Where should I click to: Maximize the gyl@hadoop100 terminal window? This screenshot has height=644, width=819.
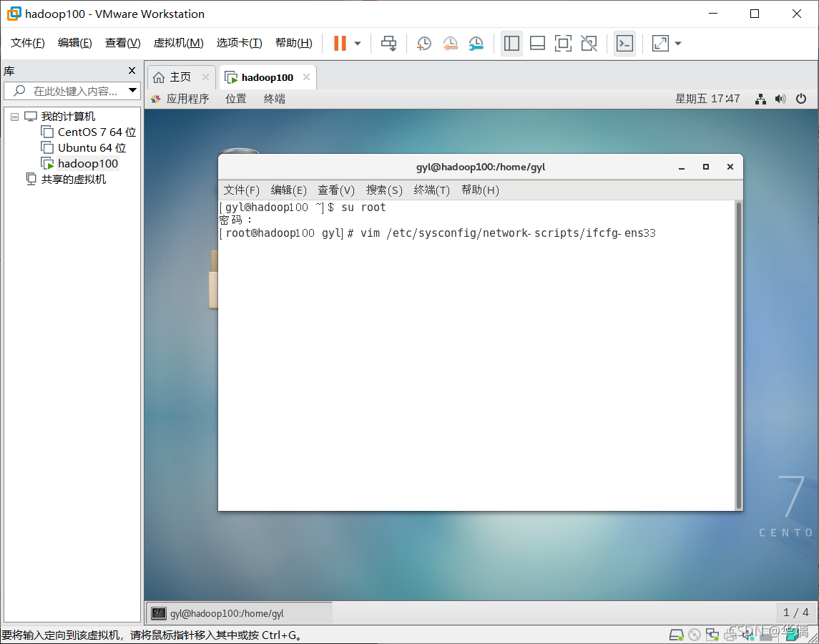(x=706, y=167)
